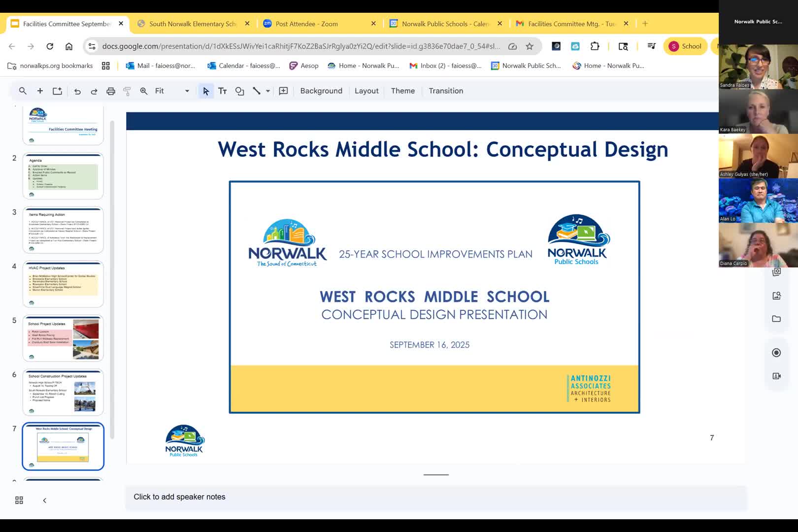The height and width of the screenshot is (532, 798).
Task: Redo the last action
Action: pyautogui.click(x=94, y=91)
